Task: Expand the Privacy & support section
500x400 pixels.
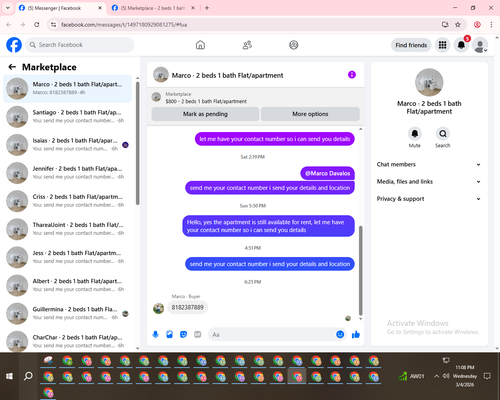Action: tap(429, 199)
